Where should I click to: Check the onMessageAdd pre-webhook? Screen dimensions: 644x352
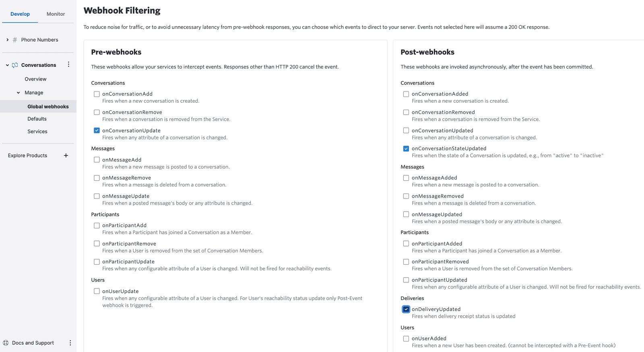pyautogui.click(x=97, y=159)
